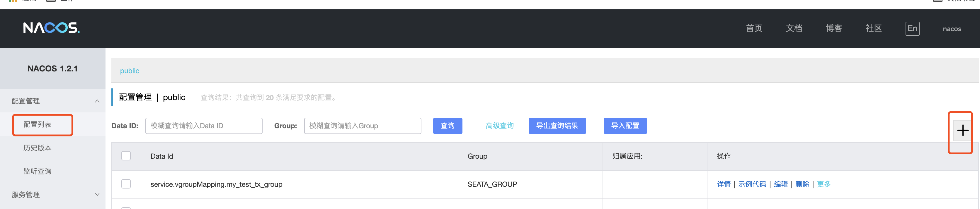Viewport: 980px width, 209px height.
Task: Tick the select-all checkbox in table header
Action: 126,156
